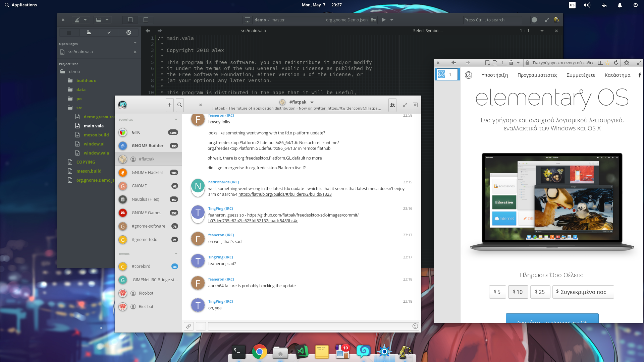This screenshot has height=362, width=644.
Task: Select $10 payment button
Action: [518, 292]
